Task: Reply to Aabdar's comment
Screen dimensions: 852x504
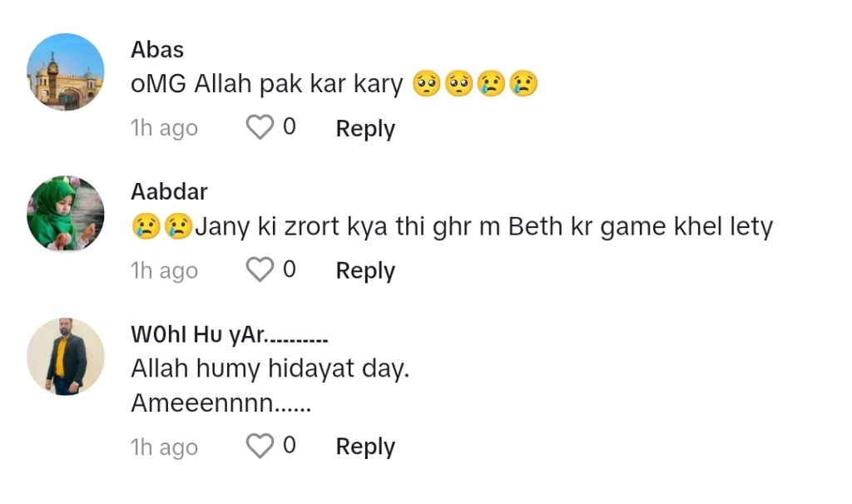Action: [x=364, y=271]
